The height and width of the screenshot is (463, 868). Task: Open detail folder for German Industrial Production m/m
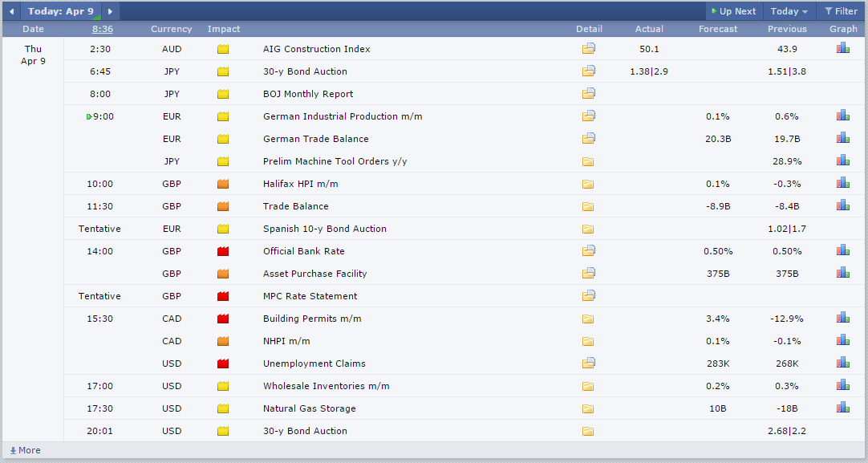click(589, 116)
